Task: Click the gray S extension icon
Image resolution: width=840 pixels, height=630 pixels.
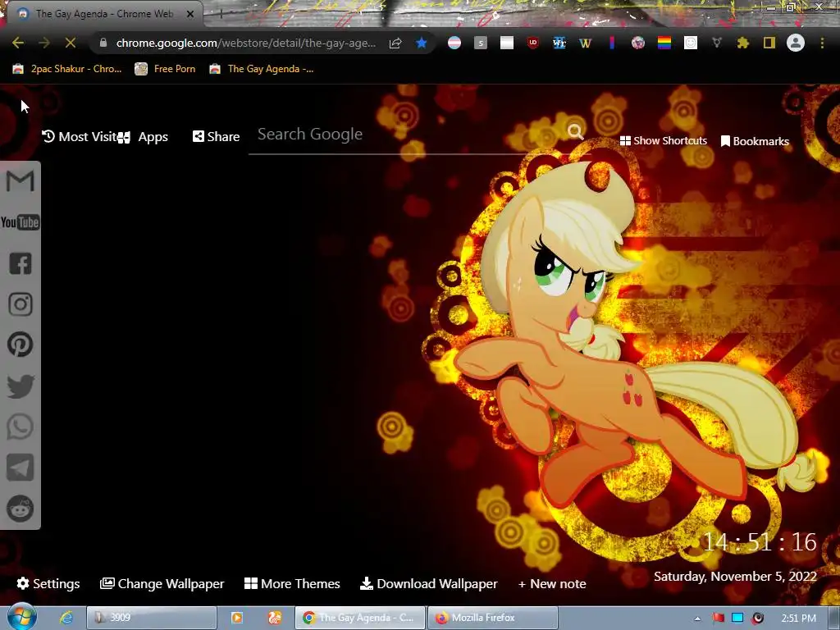Action: (481, 43)
